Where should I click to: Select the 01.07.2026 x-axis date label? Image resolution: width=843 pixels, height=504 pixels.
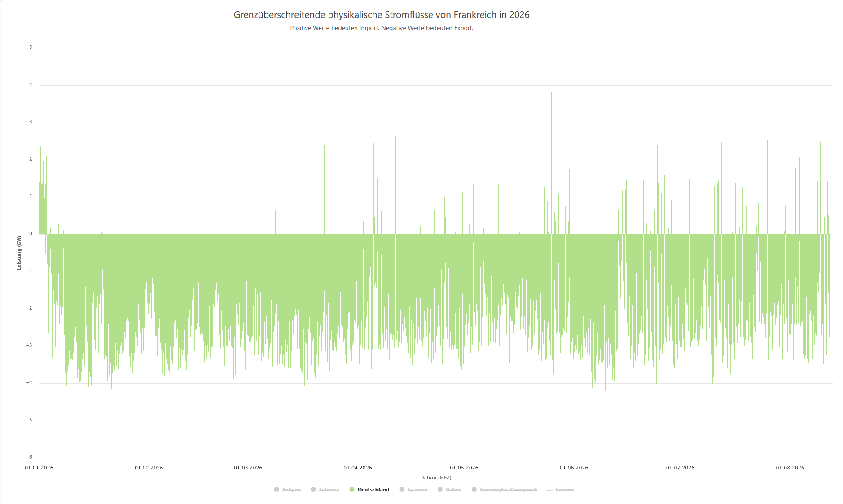click(680, 468)
